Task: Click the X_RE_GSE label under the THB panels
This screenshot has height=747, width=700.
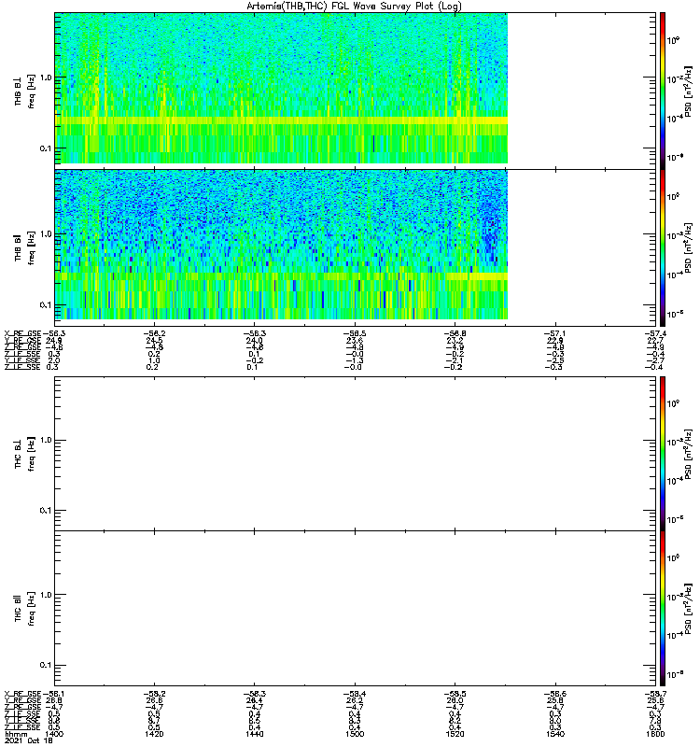Action: (x=22, y=333)
